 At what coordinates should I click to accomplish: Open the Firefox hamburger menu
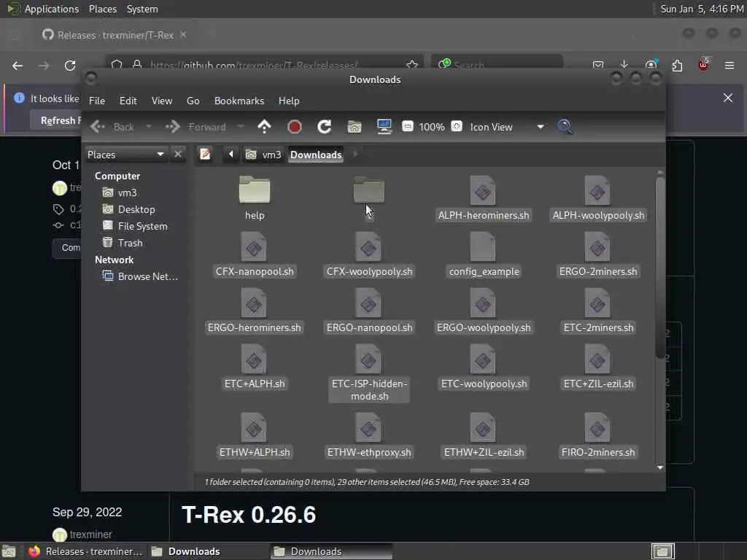(729, 65)
